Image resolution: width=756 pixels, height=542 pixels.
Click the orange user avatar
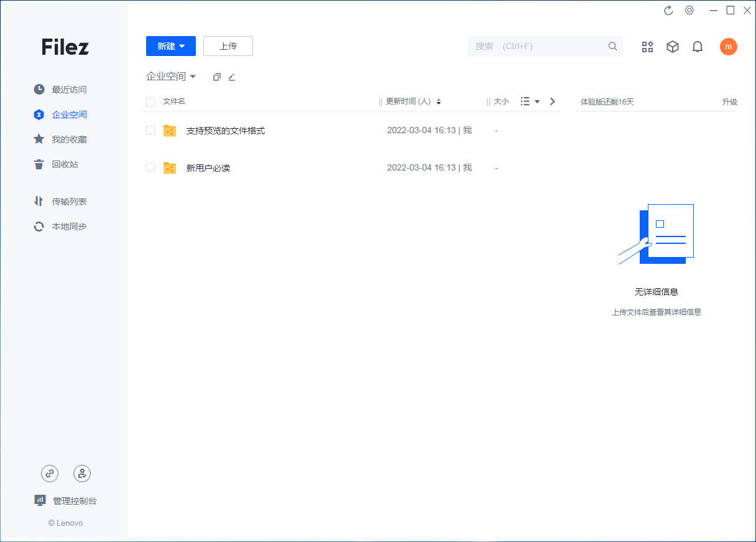coord(728,47)
